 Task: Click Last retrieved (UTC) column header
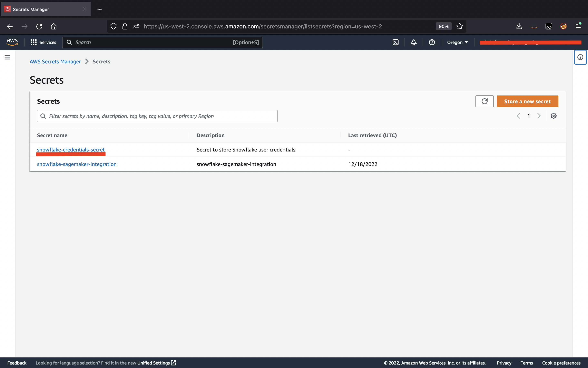[372, 135]
